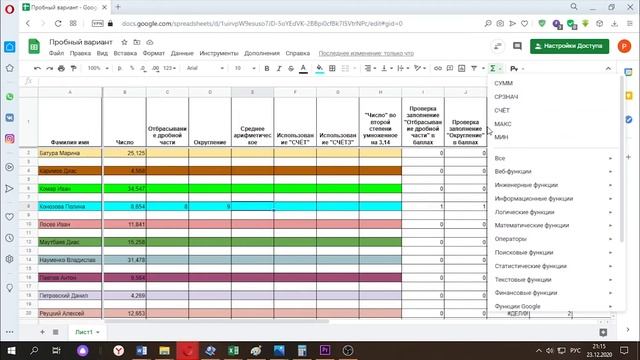Screen dimensions: 640x360
Task: Open last edit history link
Action: (366, 53)
